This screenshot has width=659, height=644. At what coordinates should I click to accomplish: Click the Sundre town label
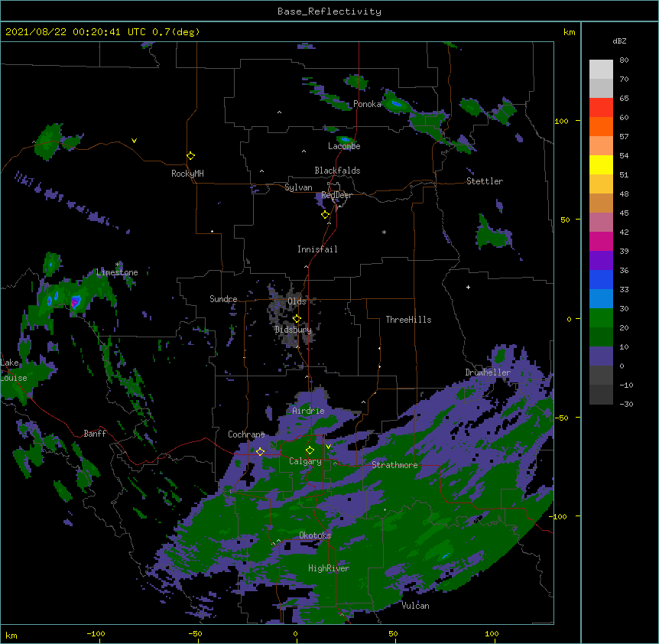tap(223, 299)
